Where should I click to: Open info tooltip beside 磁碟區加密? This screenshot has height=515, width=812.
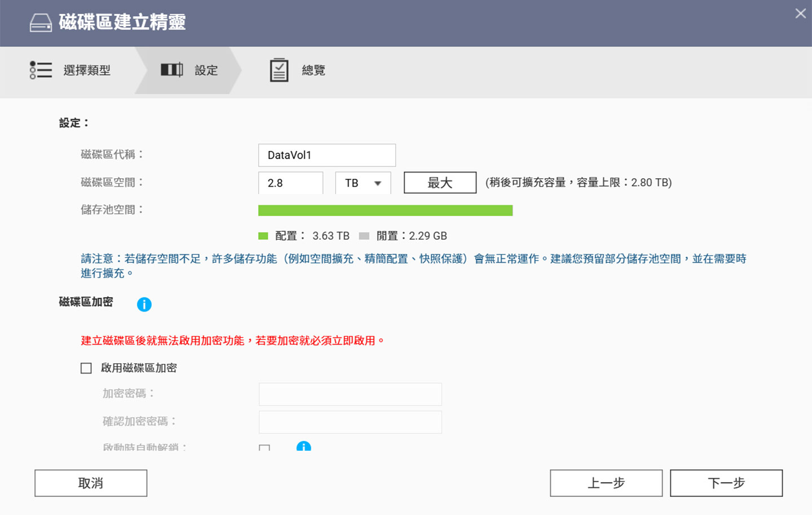144,305
